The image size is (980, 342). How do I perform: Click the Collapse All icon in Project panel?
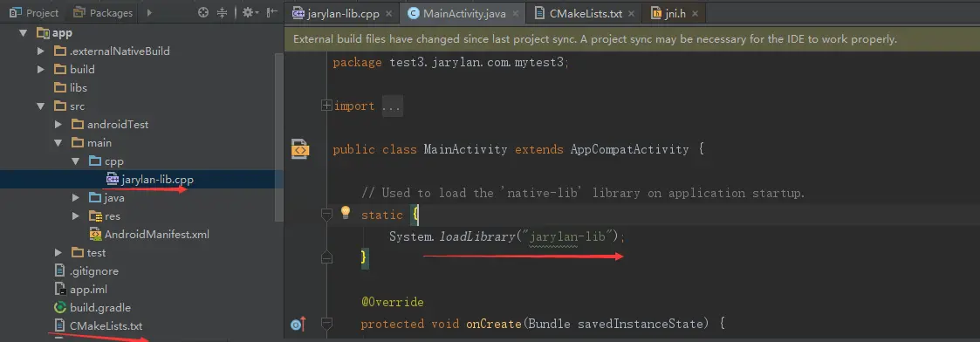222,12
